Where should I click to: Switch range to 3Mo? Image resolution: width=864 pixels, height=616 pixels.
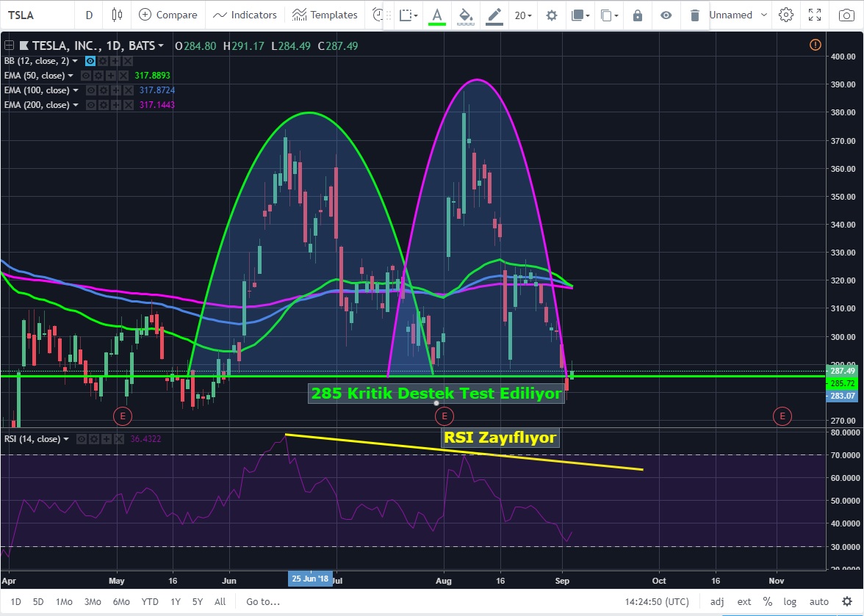coord(93,602)
